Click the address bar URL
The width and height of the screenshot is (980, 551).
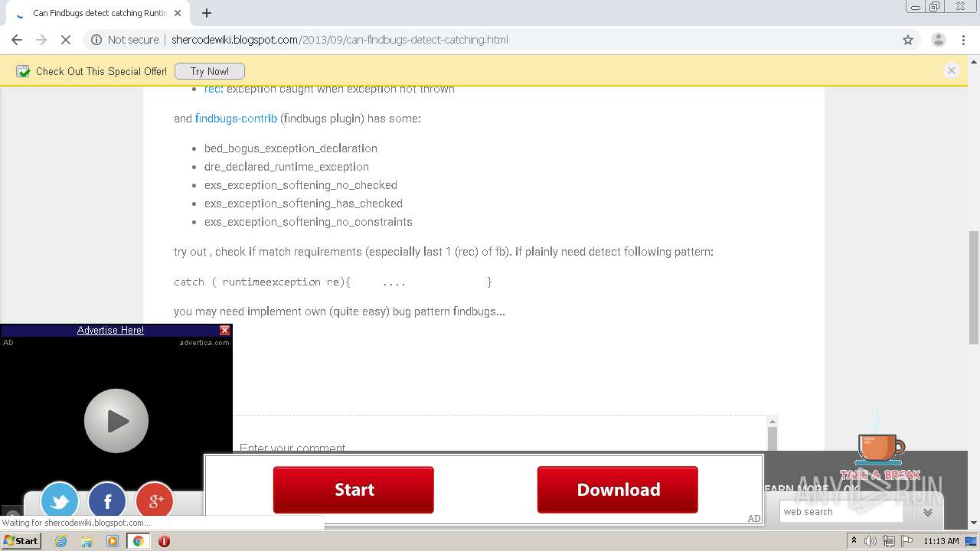tap(339, 40)
